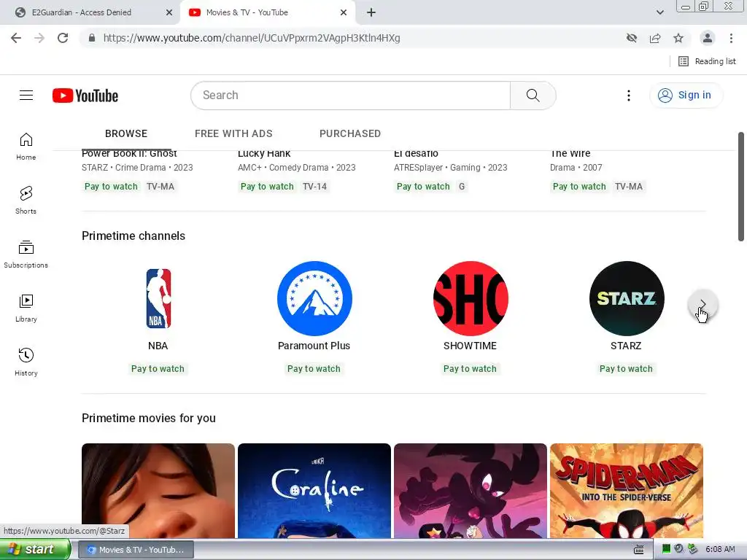This screenshot has height=560, width=747.
Task: Open a new browser tab
Action: [371, 12]
